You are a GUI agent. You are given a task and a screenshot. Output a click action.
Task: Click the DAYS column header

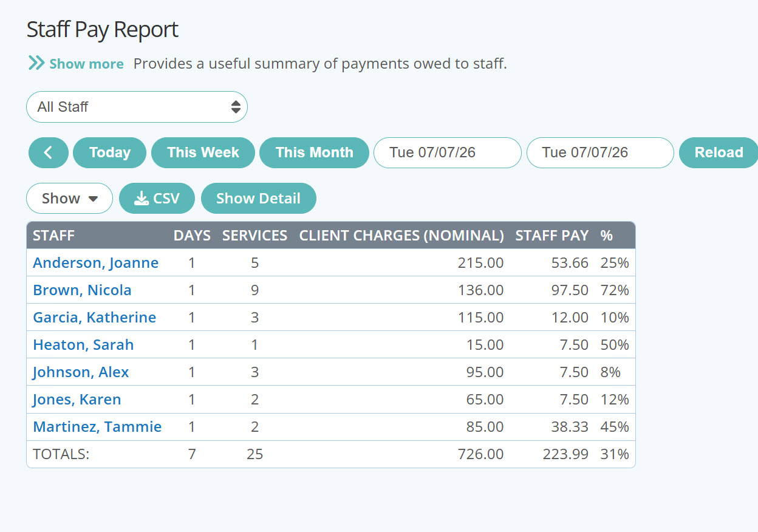(192, 236)
